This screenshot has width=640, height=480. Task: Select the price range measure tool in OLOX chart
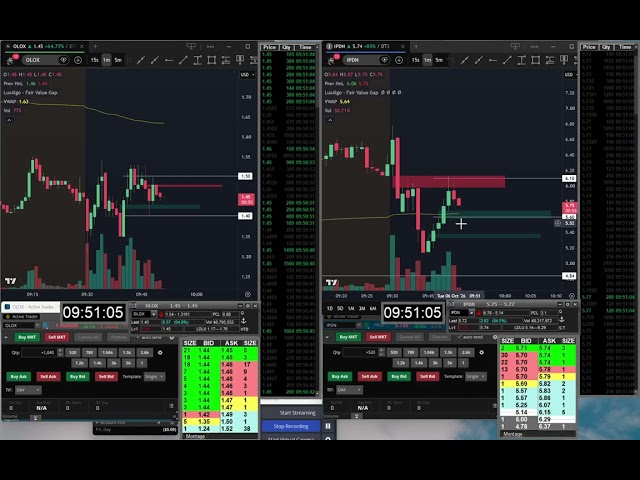pos(226,60)
